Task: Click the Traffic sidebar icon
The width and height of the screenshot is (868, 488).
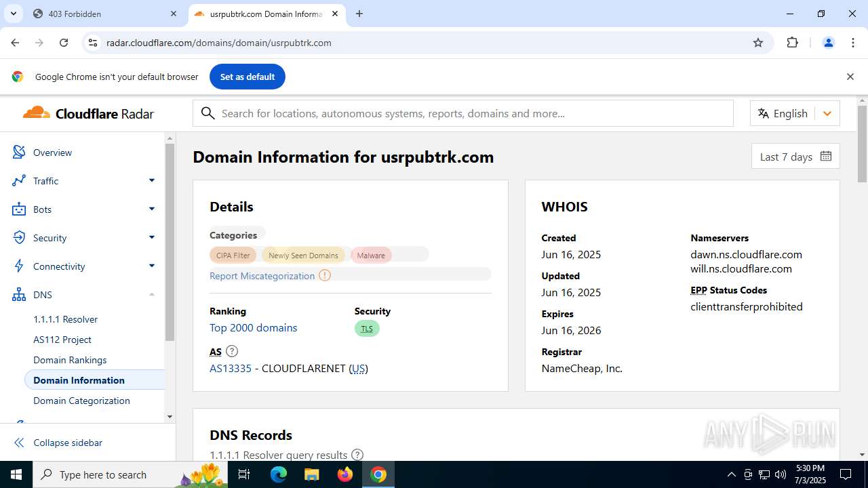Action: (19, 181)
